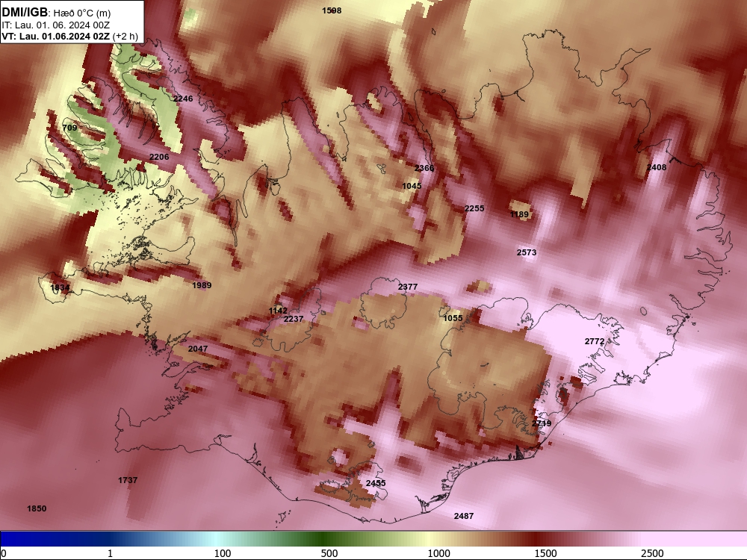Click the 1189 map value
Image resolution: width=747 pixels, height=560 pixels.
(519, 214)
